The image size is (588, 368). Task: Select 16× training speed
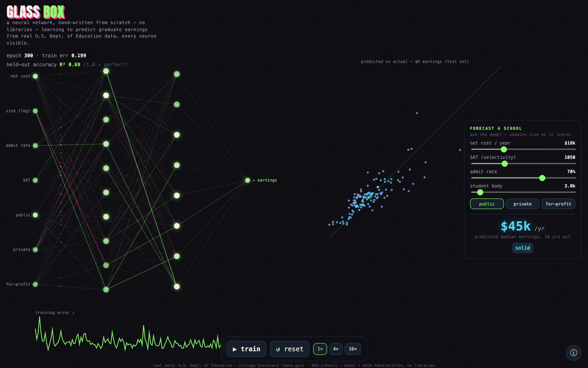click(353, 349)
